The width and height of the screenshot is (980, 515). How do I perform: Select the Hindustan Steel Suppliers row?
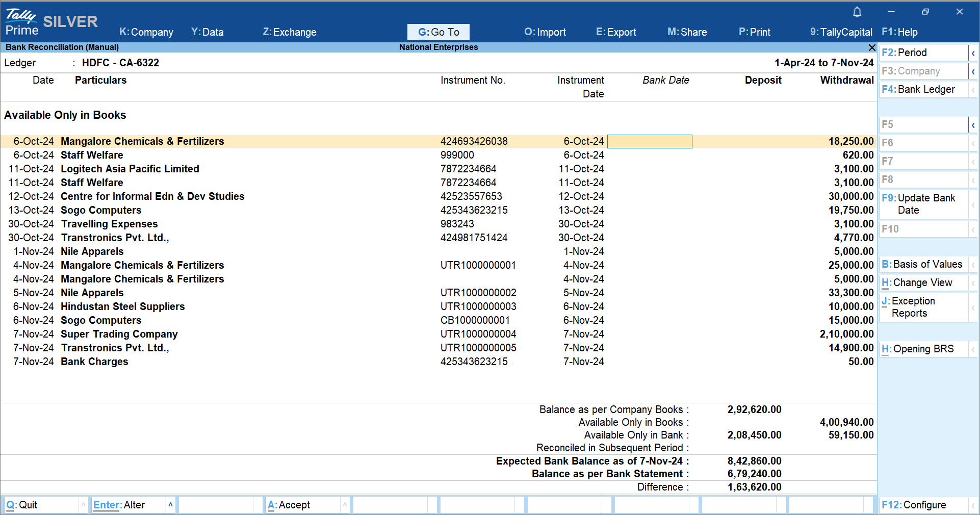click(439, 306)
